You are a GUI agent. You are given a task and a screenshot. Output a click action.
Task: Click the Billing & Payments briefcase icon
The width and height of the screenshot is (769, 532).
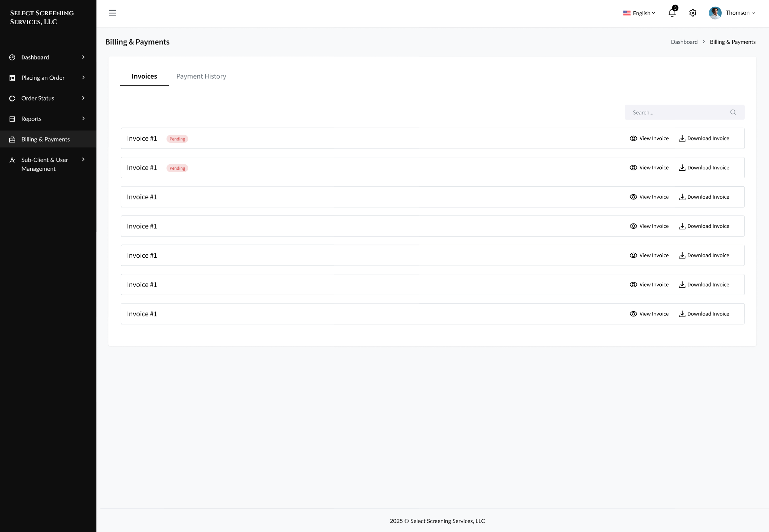[12, 139]
